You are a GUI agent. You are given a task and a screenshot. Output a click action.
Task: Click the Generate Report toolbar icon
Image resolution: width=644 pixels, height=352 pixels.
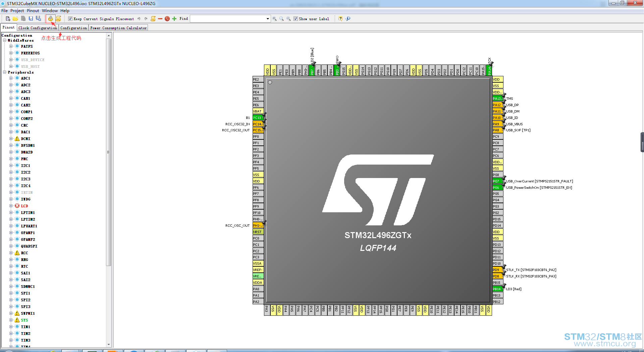coord(58,18)
